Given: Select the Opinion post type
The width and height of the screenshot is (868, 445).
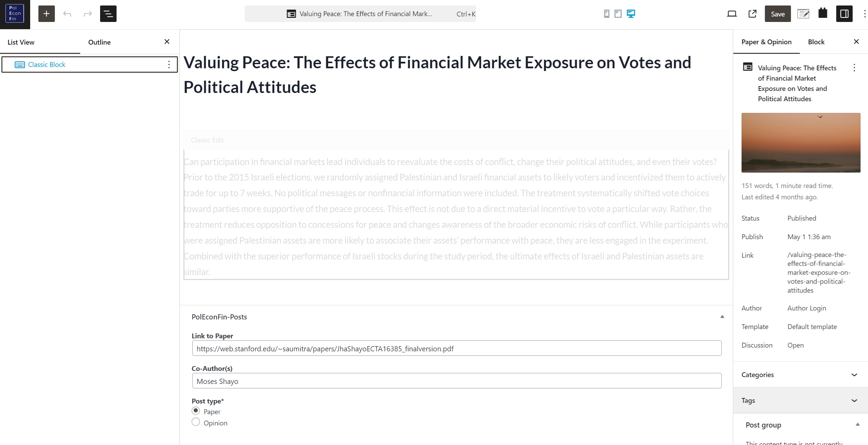Looking at the screenshot, I should click(x=196, y=422).
